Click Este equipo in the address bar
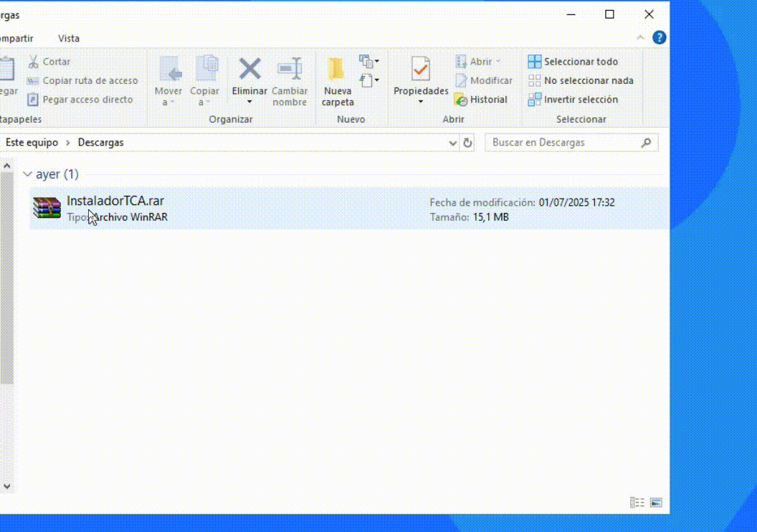Screen dimensions: 757x532 pyautogui.click(x=32, y=143)
